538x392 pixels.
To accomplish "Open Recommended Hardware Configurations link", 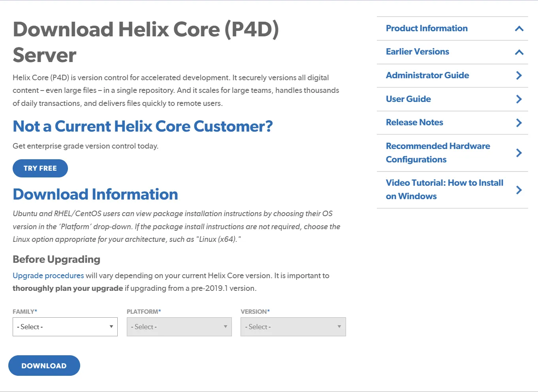I will point(438,153).
